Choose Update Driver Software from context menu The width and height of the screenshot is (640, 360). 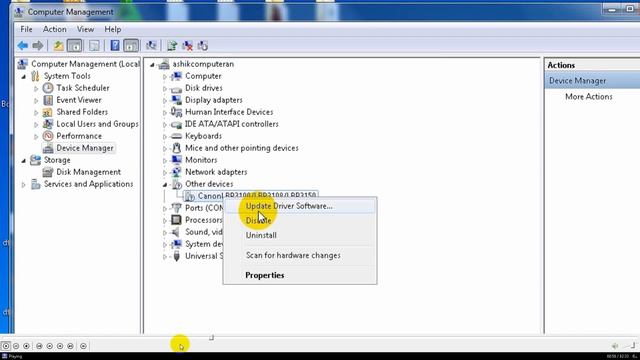[300, 206]
